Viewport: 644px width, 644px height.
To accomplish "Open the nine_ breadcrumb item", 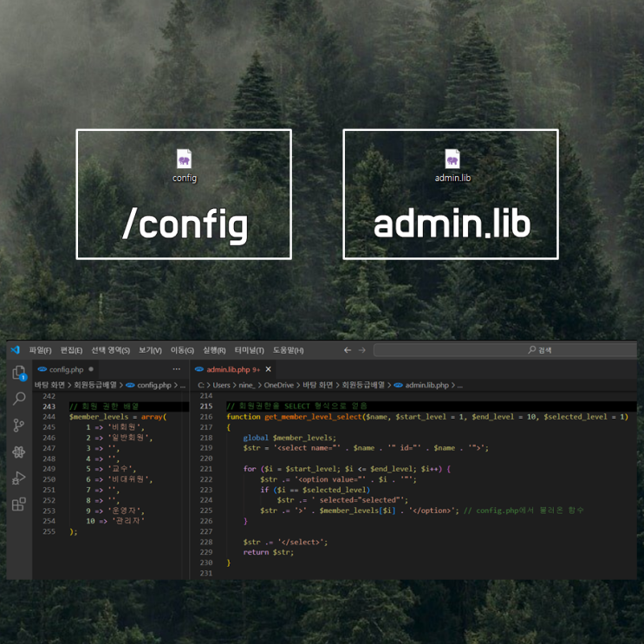I will (247, 385).
